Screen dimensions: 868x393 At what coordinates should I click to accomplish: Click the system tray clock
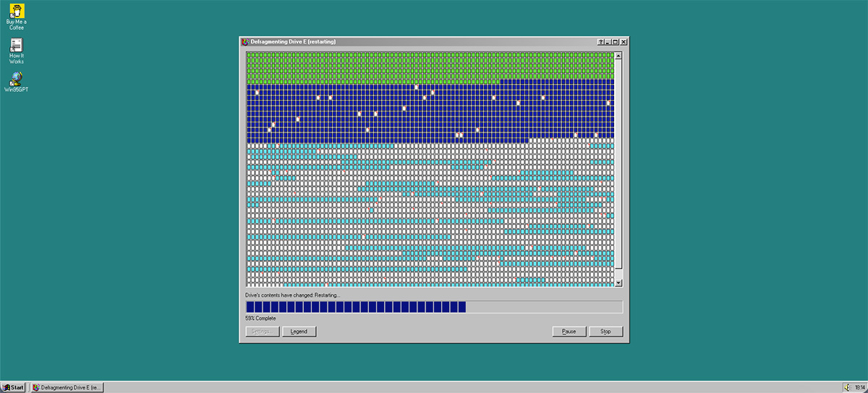pos(859,387)
